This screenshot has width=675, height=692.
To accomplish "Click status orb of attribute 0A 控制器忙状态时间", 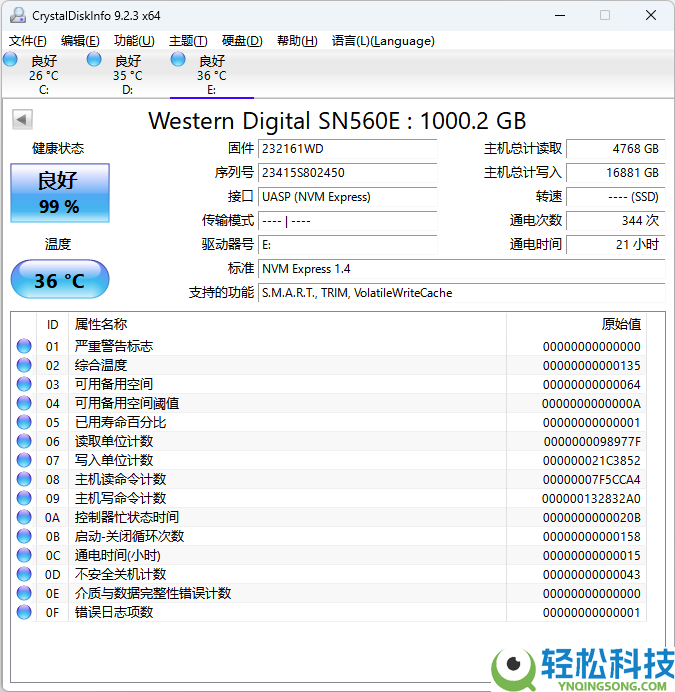I will [x=24, y=517].
